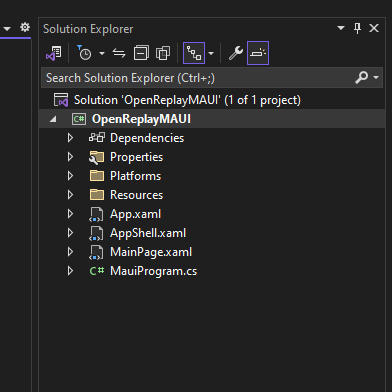Viewport: 392px width, 392px height.
Task: Expand the MauiProgram.cs node
Action: (70, 271)
